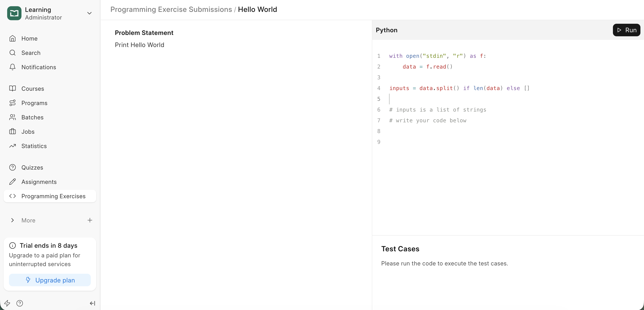Click the Courses book icon

coord(13,89)
